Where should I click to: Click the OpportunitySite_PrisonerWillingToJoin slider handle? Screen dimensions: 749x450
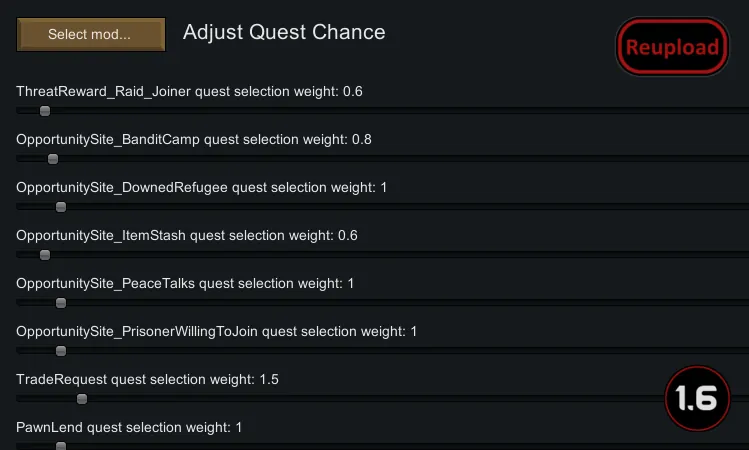point(60,351)
